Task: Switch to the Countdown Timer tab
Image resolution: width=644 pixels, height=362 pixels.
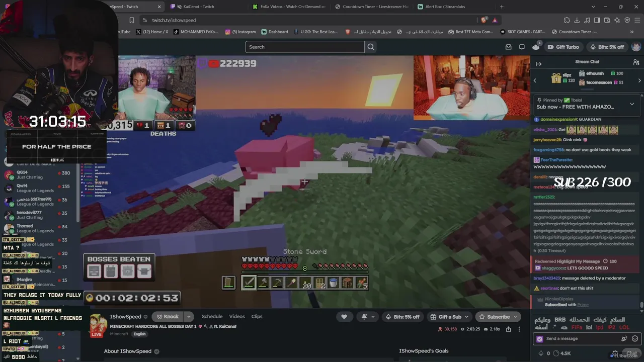Action: click(x=371, y=7)
